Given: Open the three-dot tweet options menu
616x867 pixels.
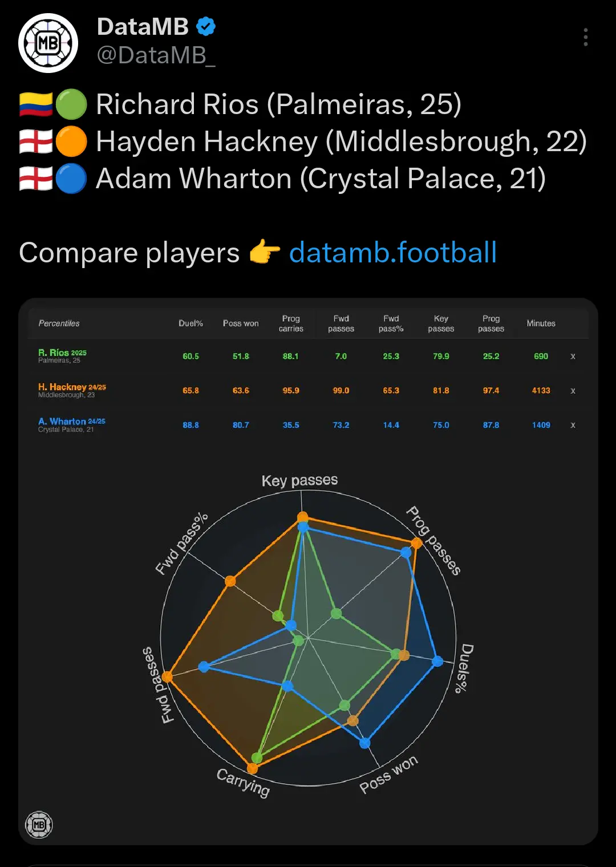Looking at the screenshot, I should [585, 37].
